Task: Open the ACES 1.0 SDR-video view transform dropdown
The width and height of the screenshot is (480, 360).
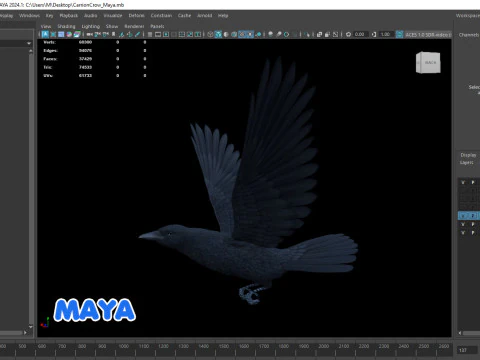Action: pyautogui.click(x=428, y=34)
